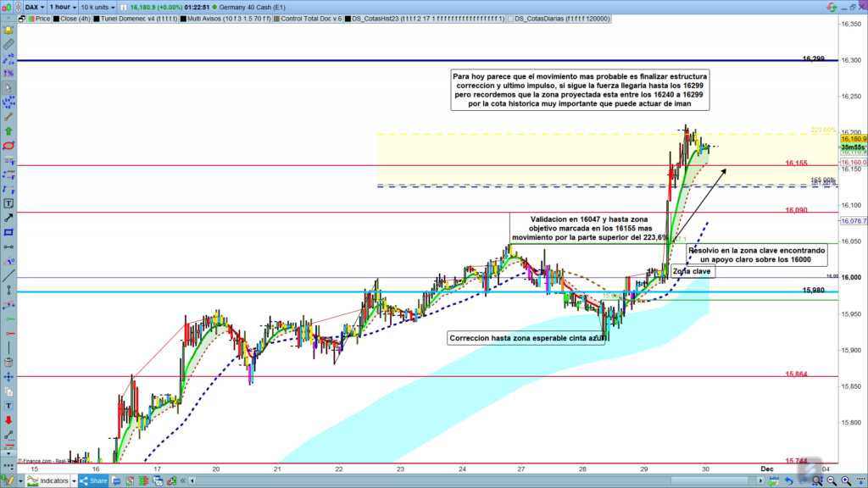Toggle the Multi Avisos indicator label
The image size is (868, 488).
(x=225, y=18)
